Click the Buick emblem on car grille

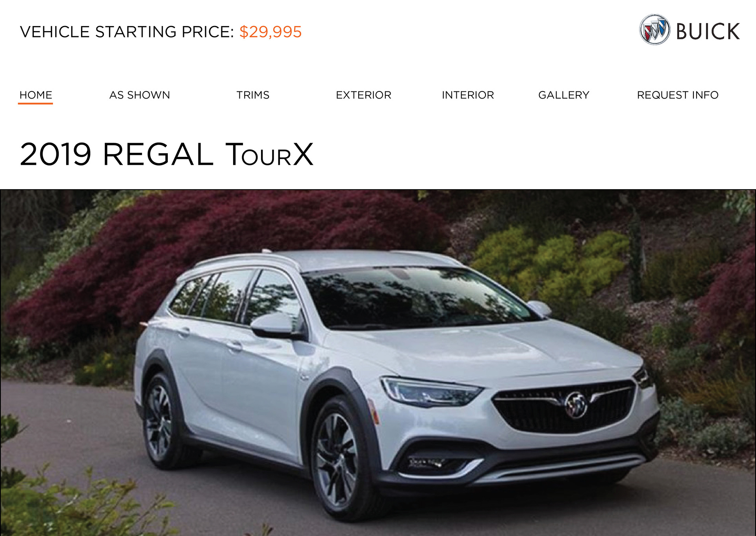coord(576,405)
